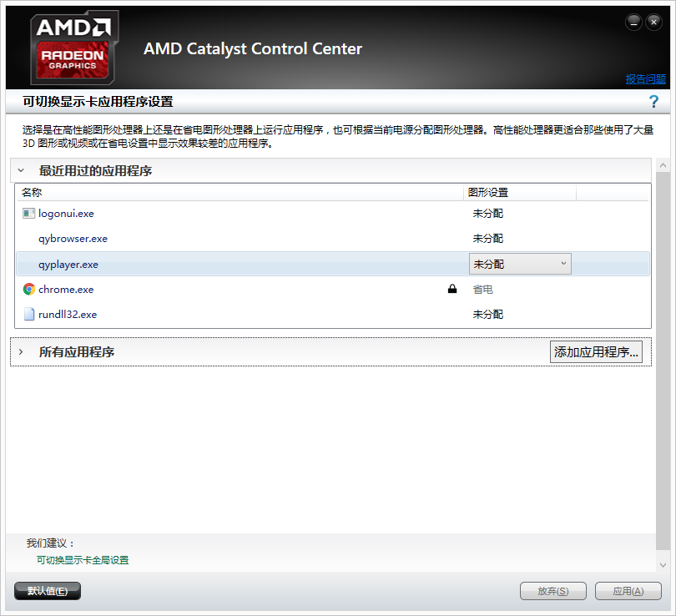The width and height of the screenshot is (676, 616).
Task: Click the vertical scrollbar thumb
Action: point(663,361)
